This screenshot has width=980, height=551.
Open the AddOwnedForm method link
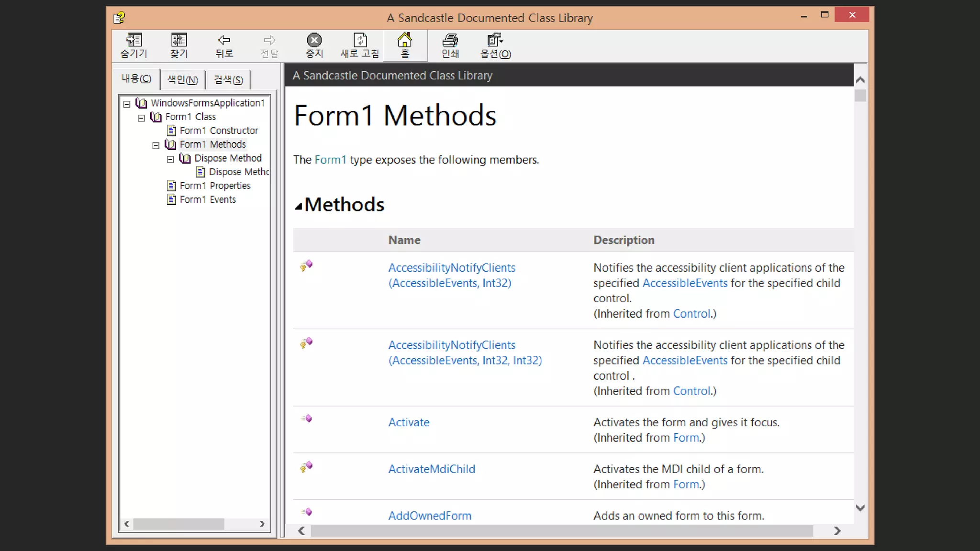click(429, 516)
